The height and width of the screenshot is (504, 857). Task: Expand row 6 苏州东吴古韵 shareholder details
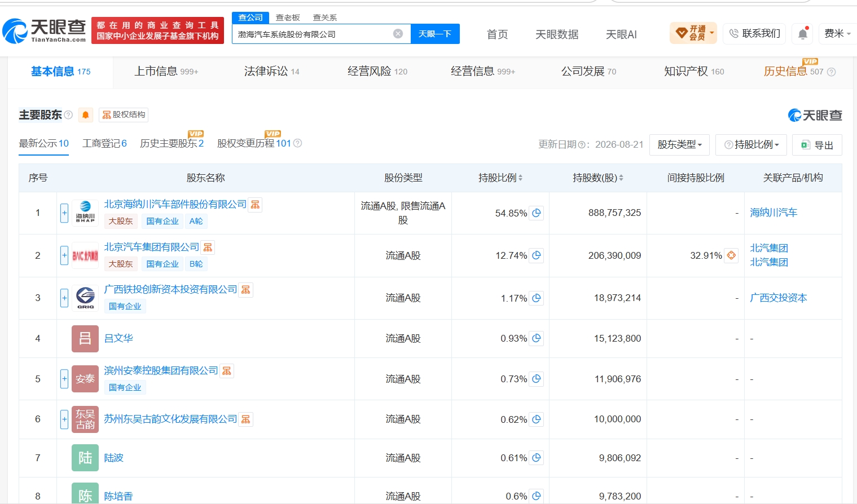click(64, 419)
